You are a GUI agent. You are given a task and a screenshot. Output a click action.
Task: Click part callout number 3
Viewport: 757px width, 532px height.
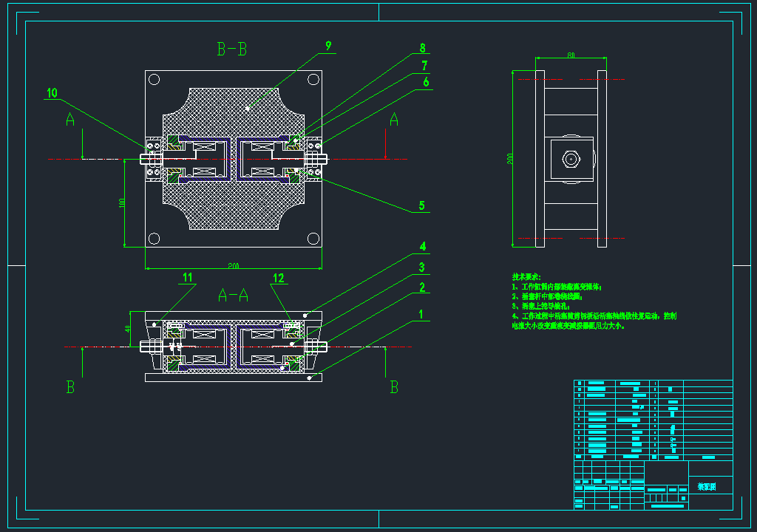(x=421, y=267)
